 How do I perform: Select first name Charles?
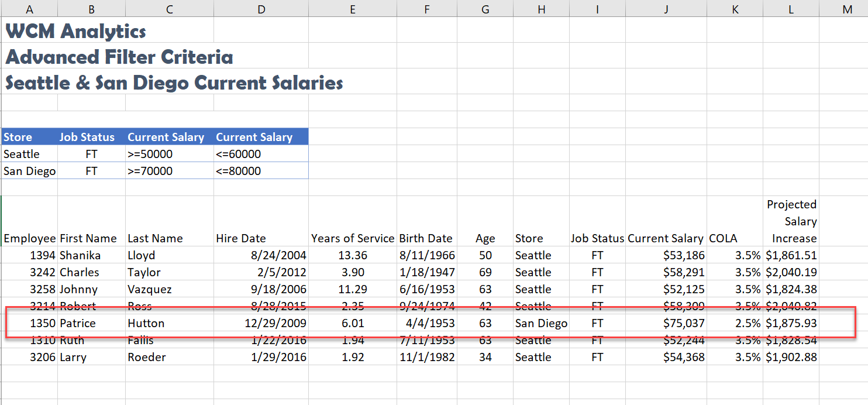(x=91, y=272)
